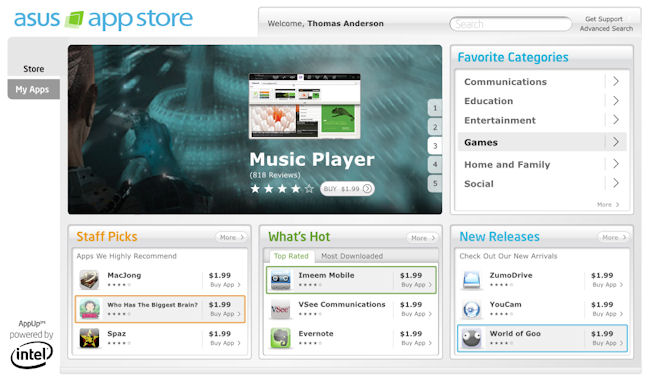Open the My Apps sidebar tab

click(x=34, y=89)
